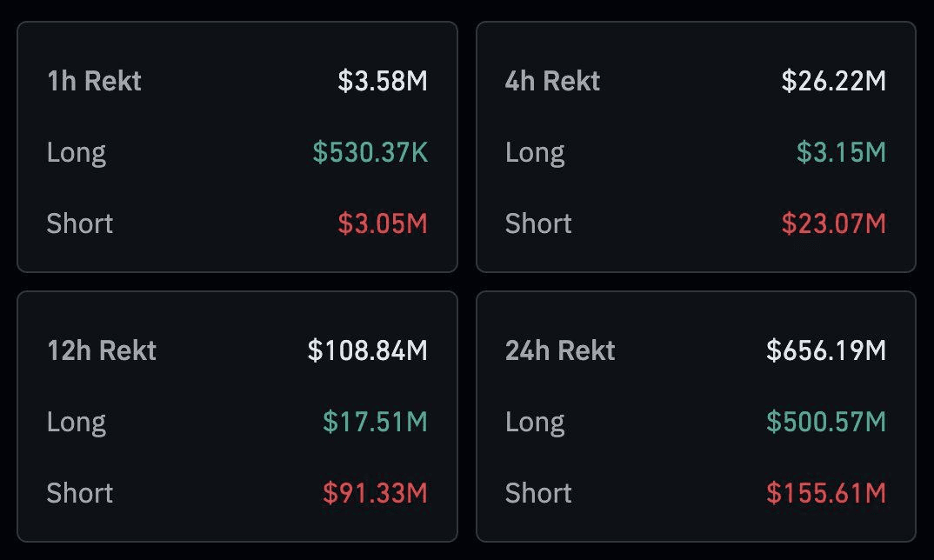
Task: Click the Long label in 1h Rekt card
Action: [x=77, y=153]
